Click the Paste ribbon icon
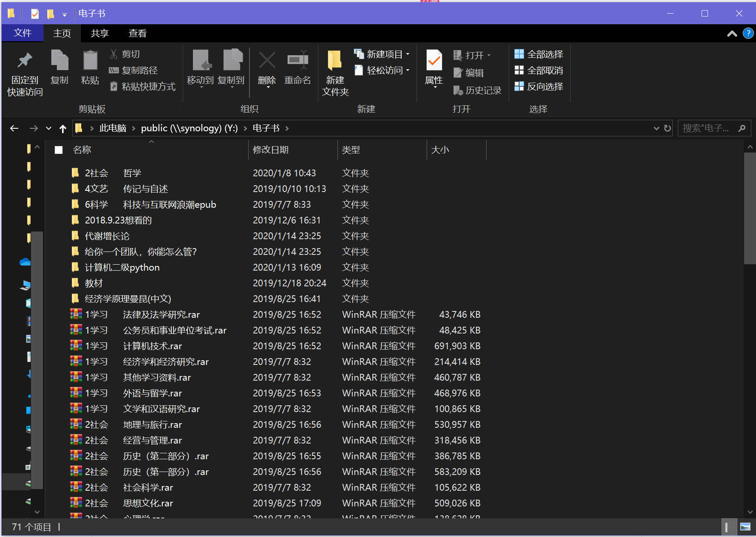The width and height of the screenshot is (756, 537). click(x=90, y=60)
